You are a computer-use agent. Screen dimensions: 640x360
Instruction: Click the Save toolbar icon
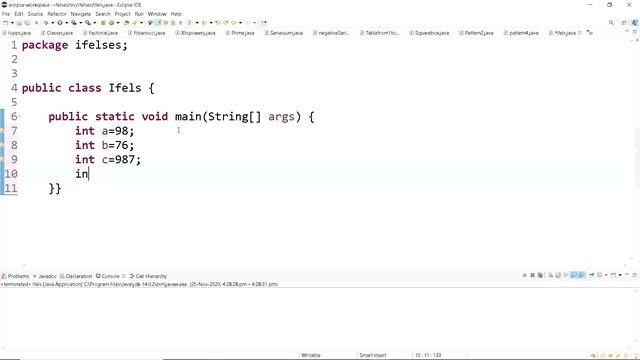tap(19, 23)
